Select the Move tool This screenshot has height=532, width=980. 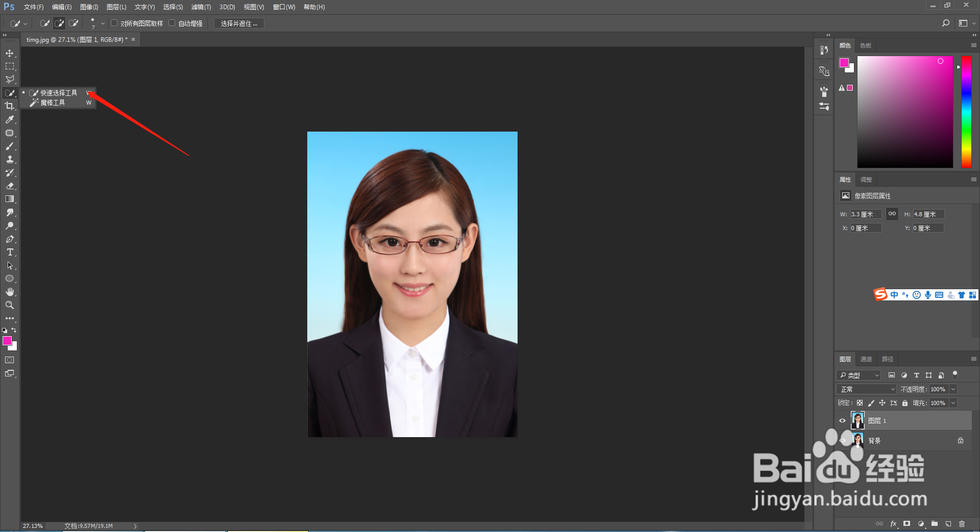click(x=10, y=53)
